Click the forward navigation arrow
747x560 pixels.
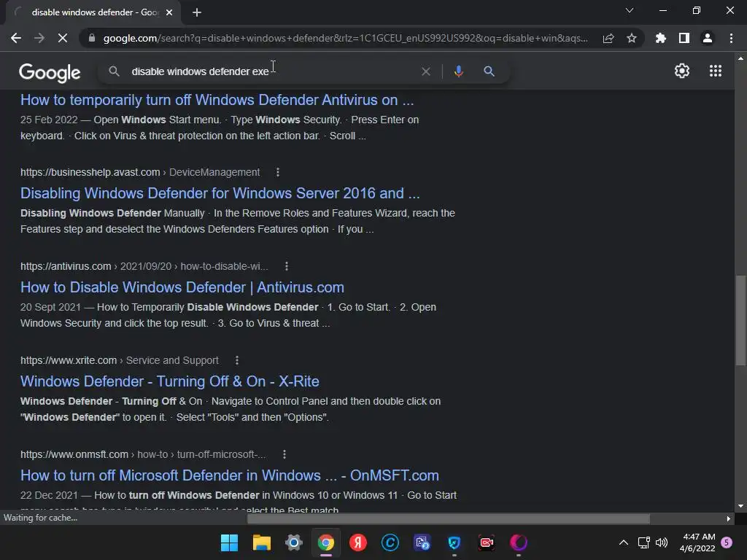(39, 38)
